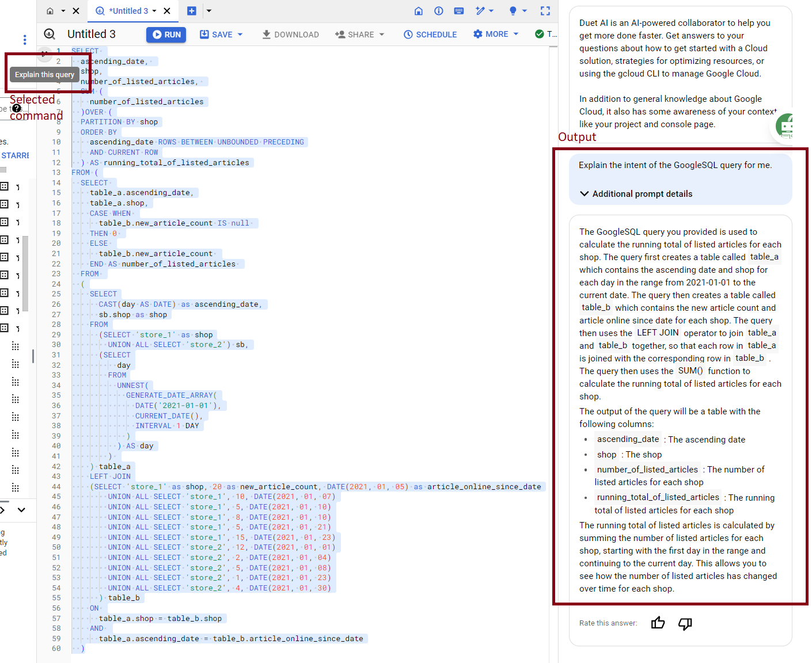Open the SCHEDULE option
This screenshot has height=663, width=812.
pyautogui.click(x=430, y=35)
